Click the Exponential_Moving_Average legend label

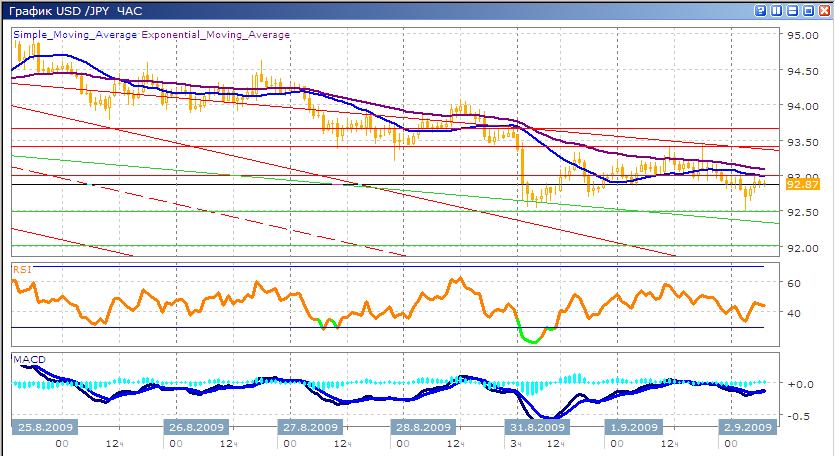(215, 34)
